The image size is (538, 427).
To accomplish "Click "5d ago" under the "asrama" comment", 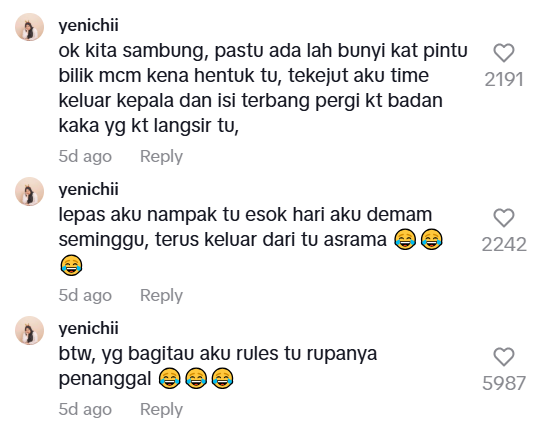I will click(85, 296).
